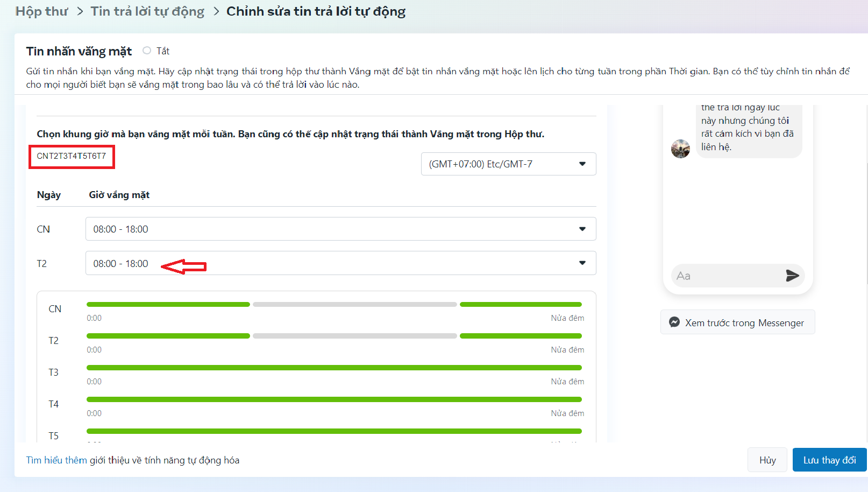Toggle the Tắt radio button
Screen dimensions: 868x492
point(147,51)
